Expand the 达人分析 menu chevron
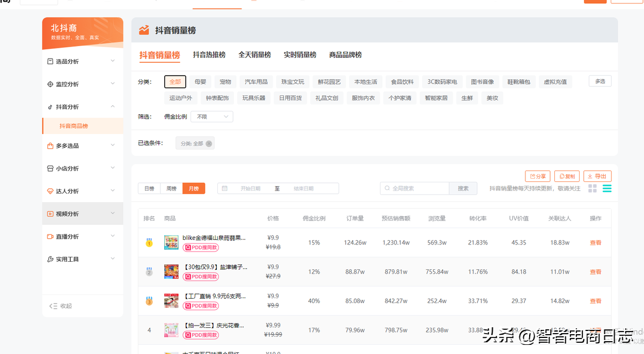The image size is (644, 354). (x=113, y=190)
